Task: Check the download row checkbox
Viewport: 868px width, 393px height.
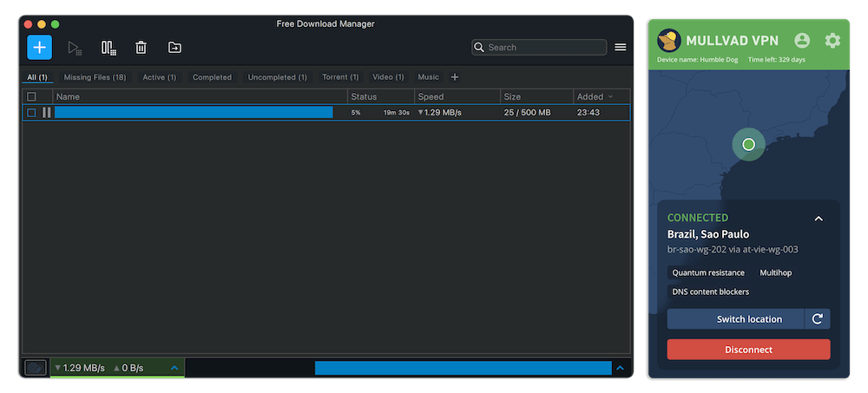Action: pyautogui.click(x=31, y=113)
